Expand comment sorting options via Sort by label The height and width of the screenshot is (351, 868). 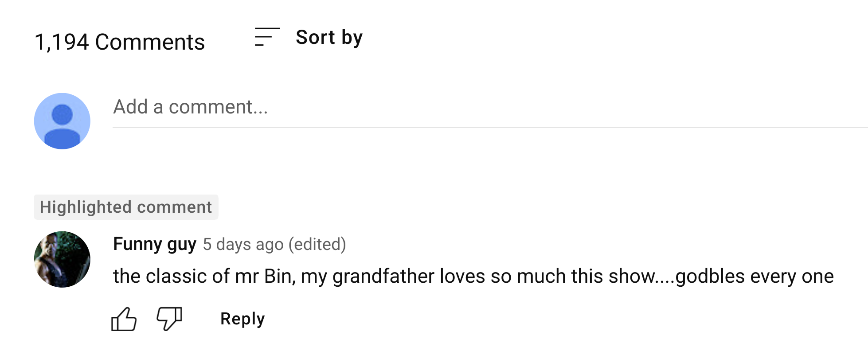pyautogui.click(x=329, y=37)
